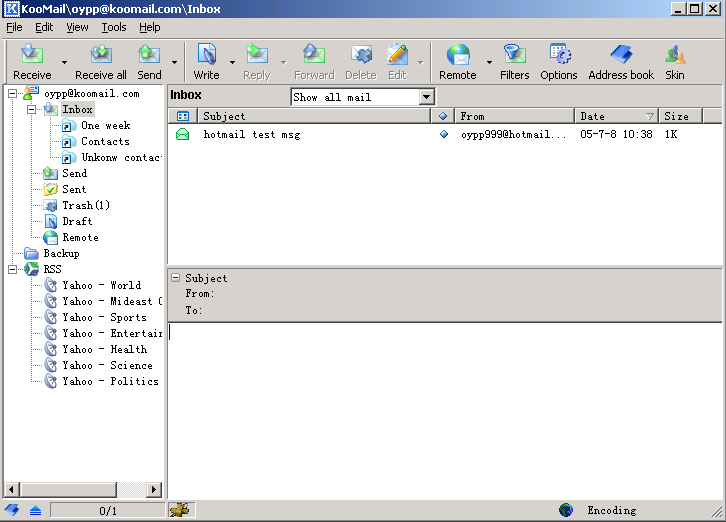Sort messages by Size column header
Viewport: 726px width, 522px height.
(680, 116)
